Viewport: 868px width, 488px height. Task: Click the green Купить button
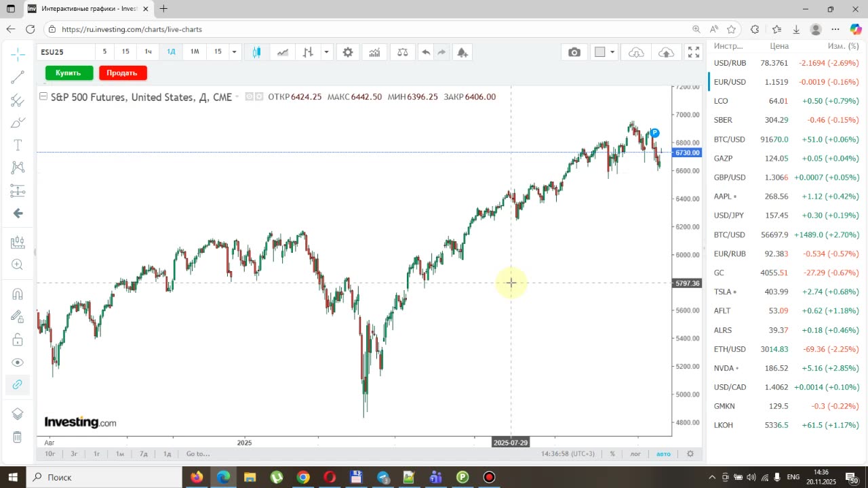coord(68,73)
